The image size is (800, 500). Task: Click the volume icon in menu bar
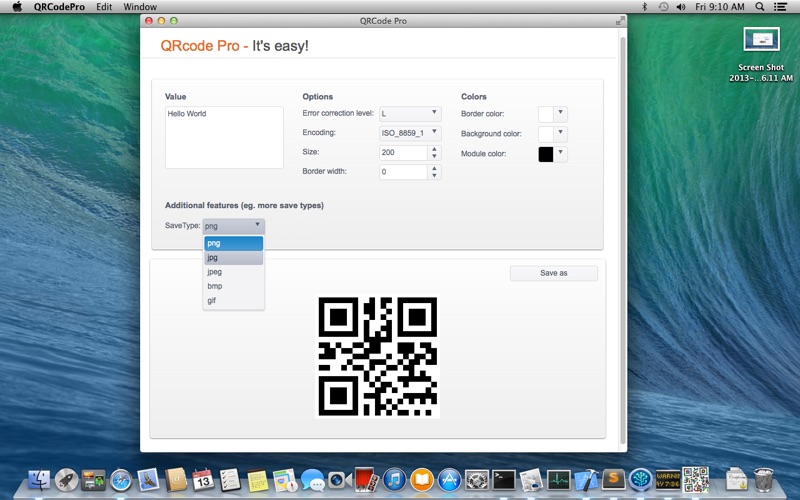[681, 7]
